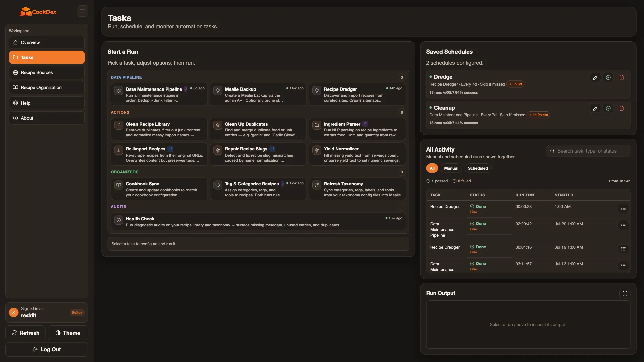
Task: Go to Recipe Sources in sidebar
Action: pyautogui.click(x=47, y=72)
